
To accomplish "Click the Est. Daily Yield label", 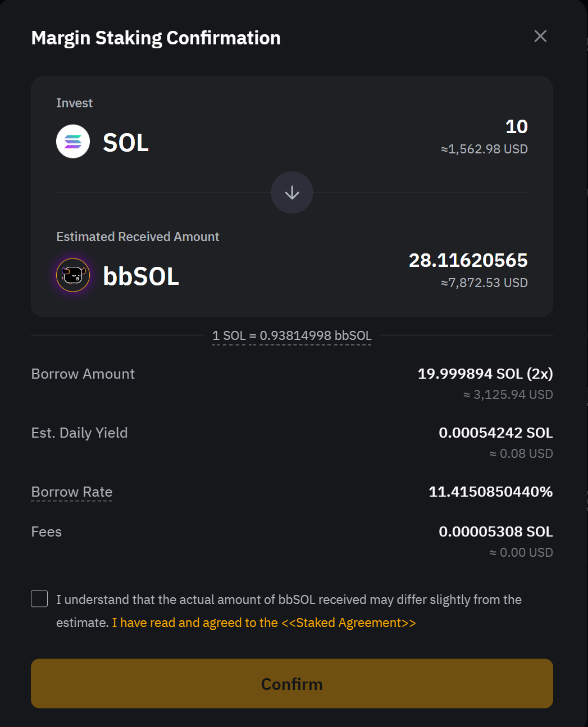I will tap(79, 433).
